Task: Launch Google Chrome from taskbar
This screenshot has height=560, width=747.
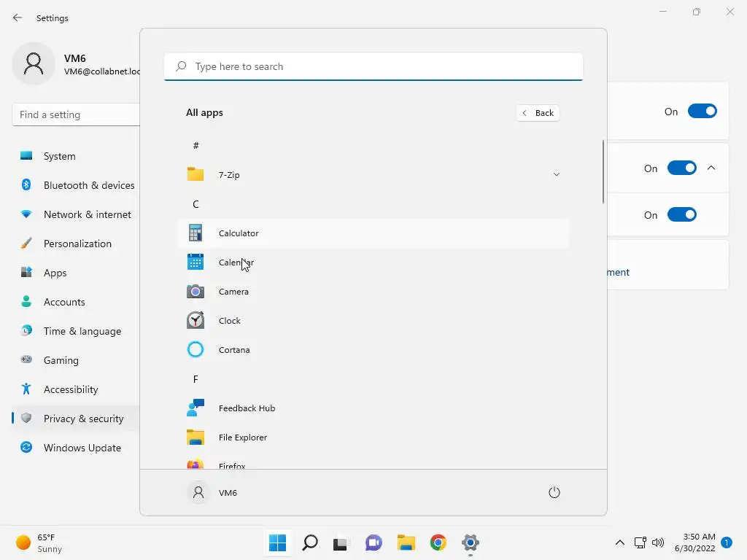Action: tap(438, 542)
